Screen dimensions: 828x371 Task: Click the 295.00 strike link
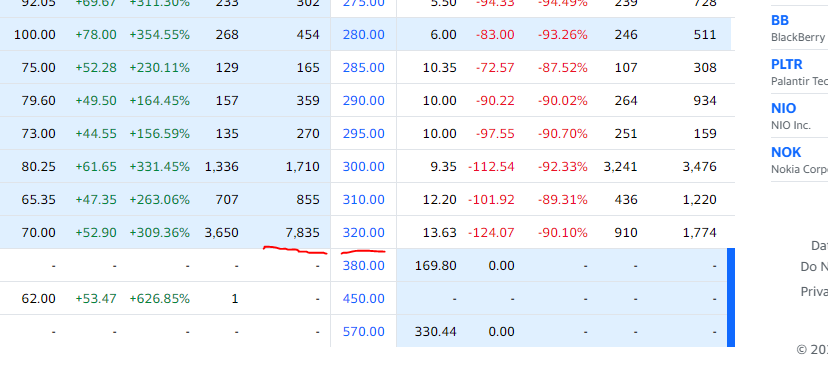pos(363,134)
